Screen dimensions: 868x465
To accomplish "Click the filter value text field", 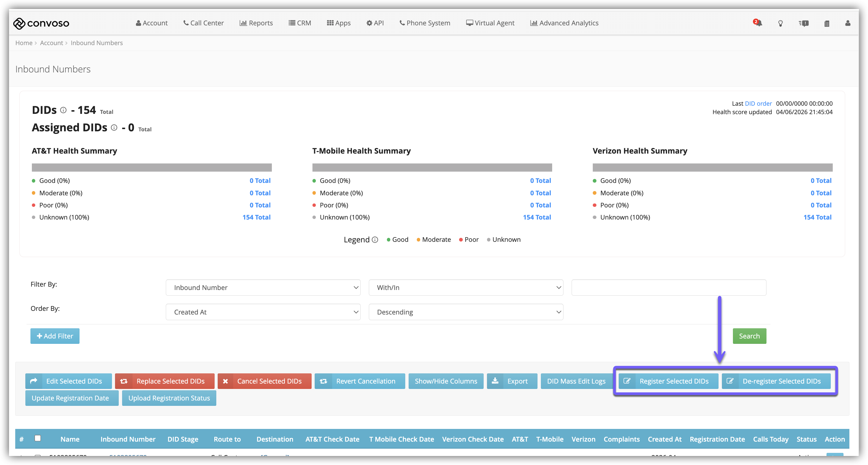I will pyautogui.click(x=669, y=287).
